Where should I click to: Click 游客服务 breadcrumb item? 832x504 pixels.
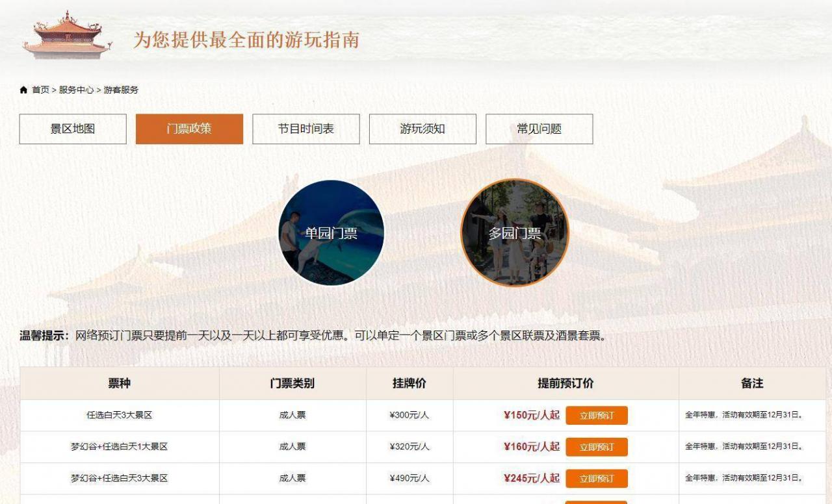coord(121,90)
